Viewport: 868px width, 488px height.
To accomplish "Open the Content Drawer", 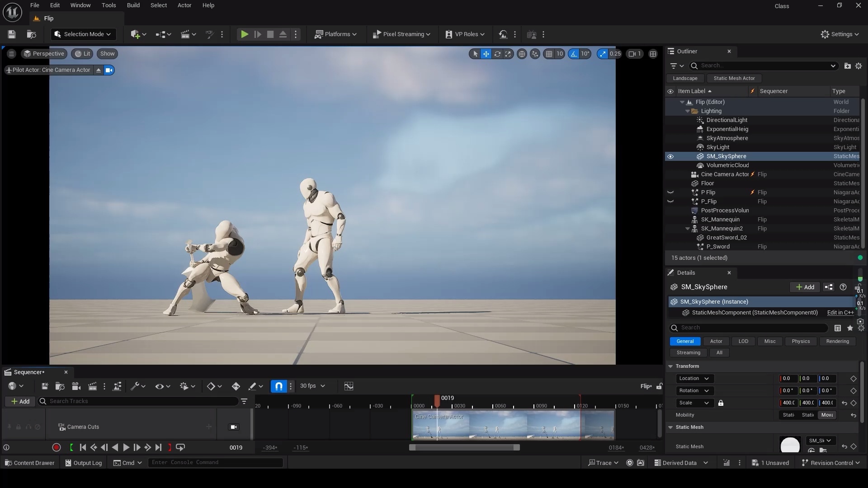I will [29, 462].
